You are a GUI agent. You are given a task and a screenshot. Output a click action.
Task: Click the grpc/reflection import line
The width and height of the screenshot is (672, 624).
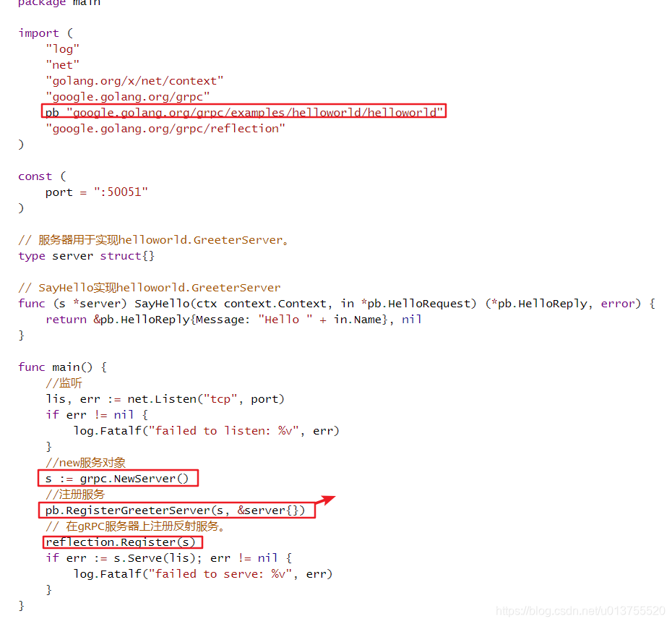165,129
